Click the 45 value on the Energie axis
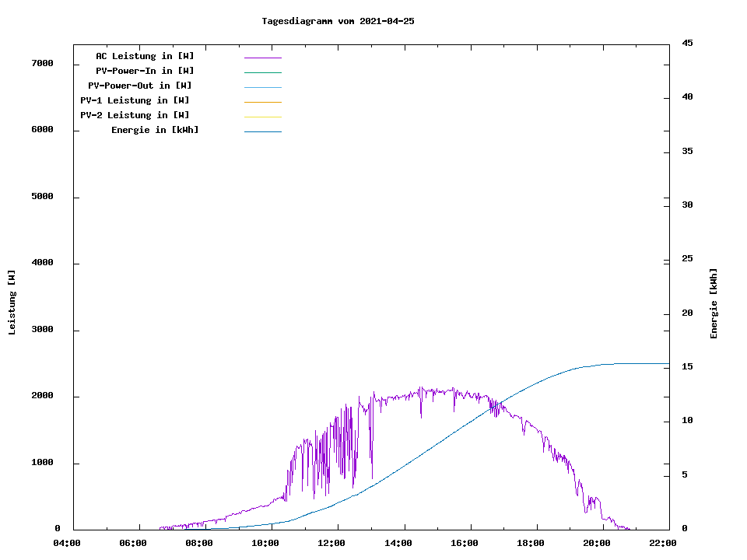 687,44
